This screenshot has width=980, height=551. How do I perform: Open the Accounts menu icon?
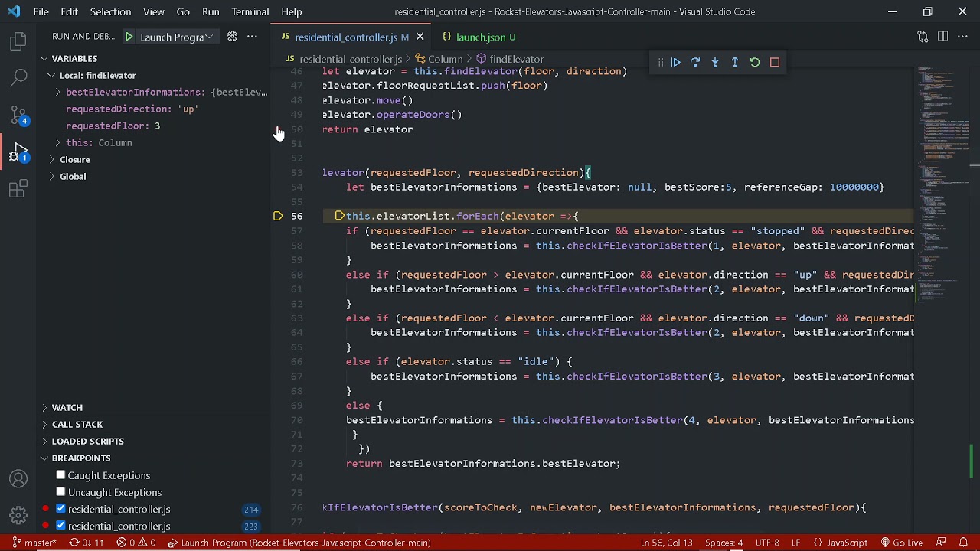[18, 479]
